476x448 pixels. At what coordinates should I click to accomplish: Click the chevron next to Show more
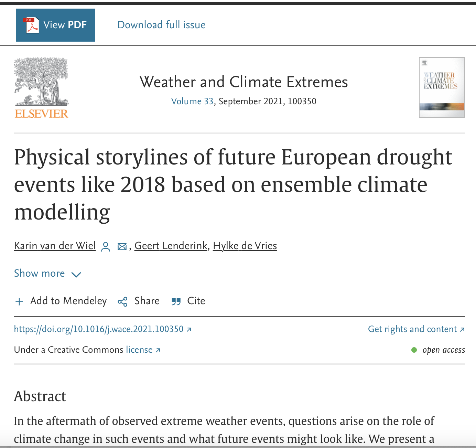pos(76,274)
